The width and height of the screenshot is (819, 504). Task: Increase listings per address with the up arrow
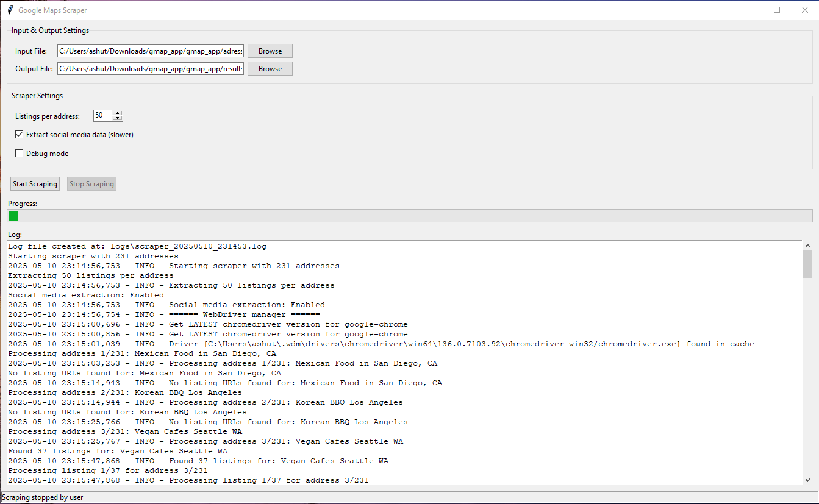click(x=118, y=113)
